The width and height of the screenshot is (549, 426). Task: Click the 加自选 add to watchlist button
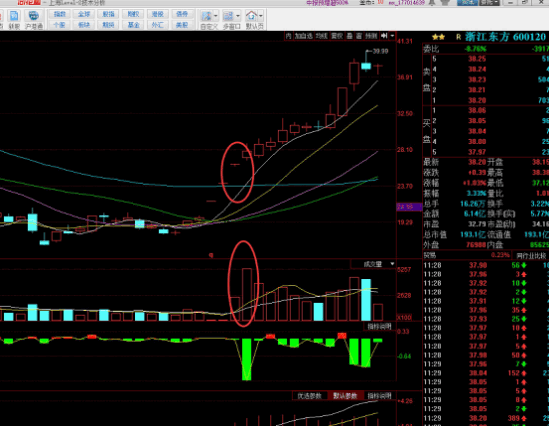304,36
